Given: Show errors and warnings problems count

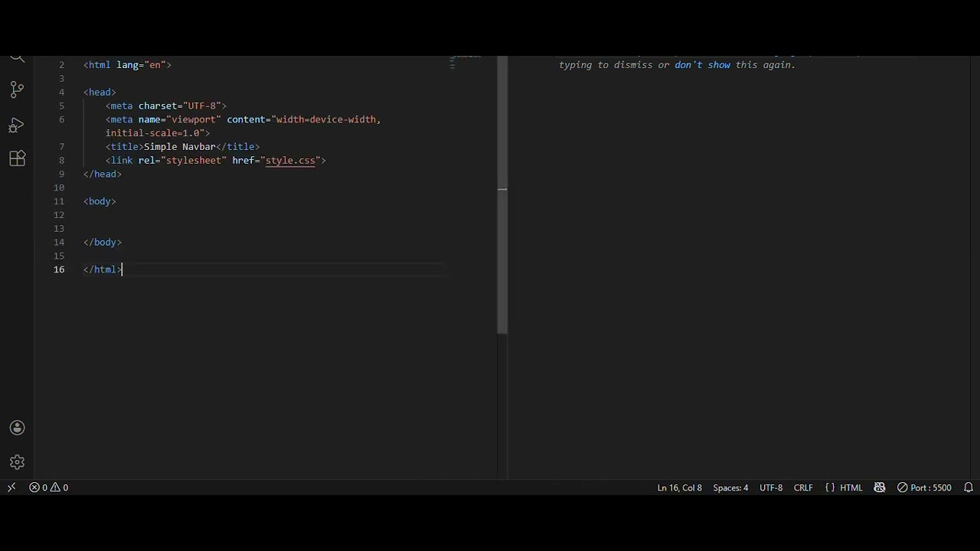Looking at the screenshot, I should [49, 487].
